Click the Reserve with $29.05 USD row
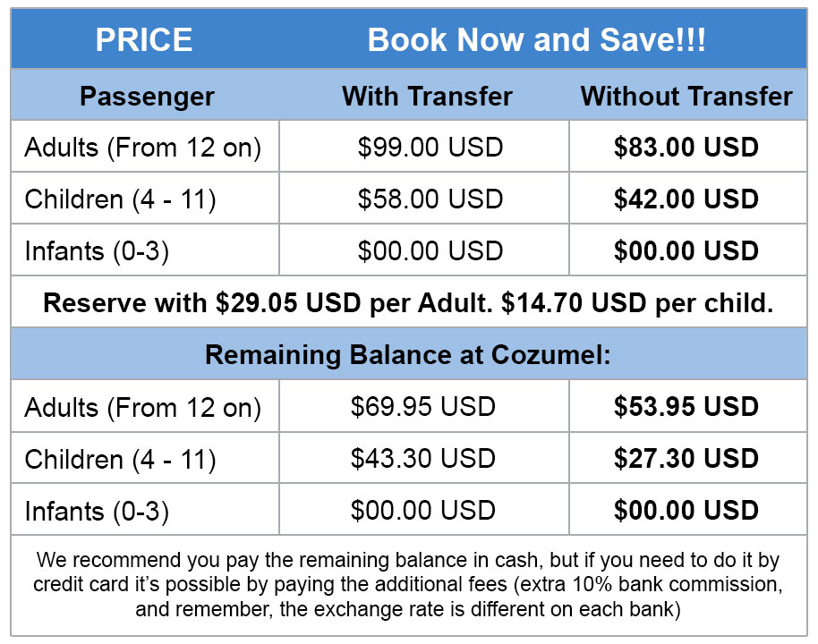The height and width of the screenshot is (644, 818). (408, 303)
